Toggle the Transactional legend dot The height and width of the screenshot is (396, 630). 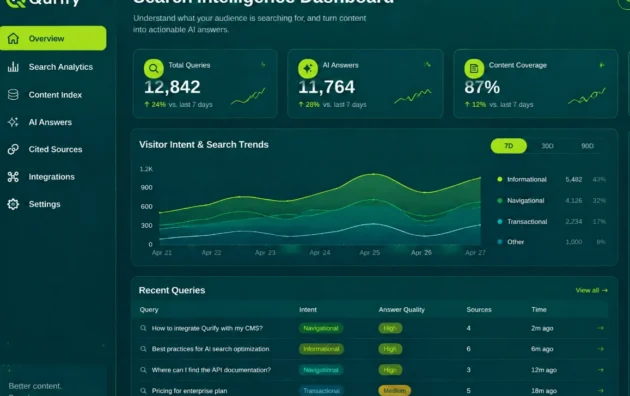click(500, 222)
